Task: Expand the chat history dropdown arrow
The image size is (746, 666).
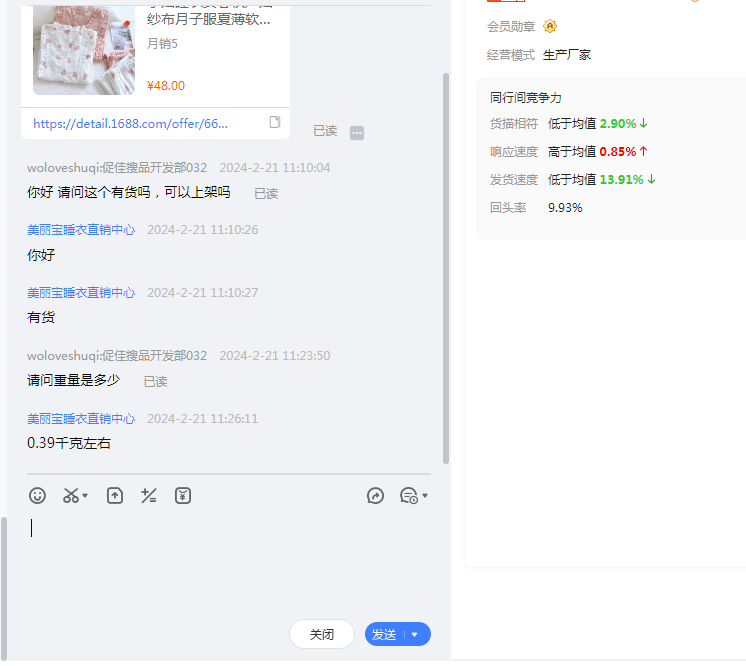Action: click(425, 496)
